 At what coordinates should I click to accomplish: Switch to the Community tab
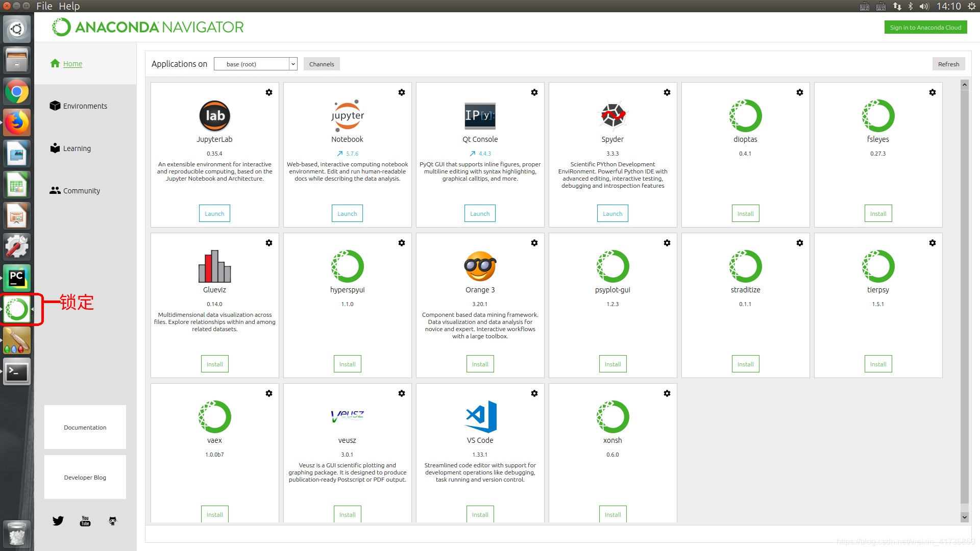[75, 190]
